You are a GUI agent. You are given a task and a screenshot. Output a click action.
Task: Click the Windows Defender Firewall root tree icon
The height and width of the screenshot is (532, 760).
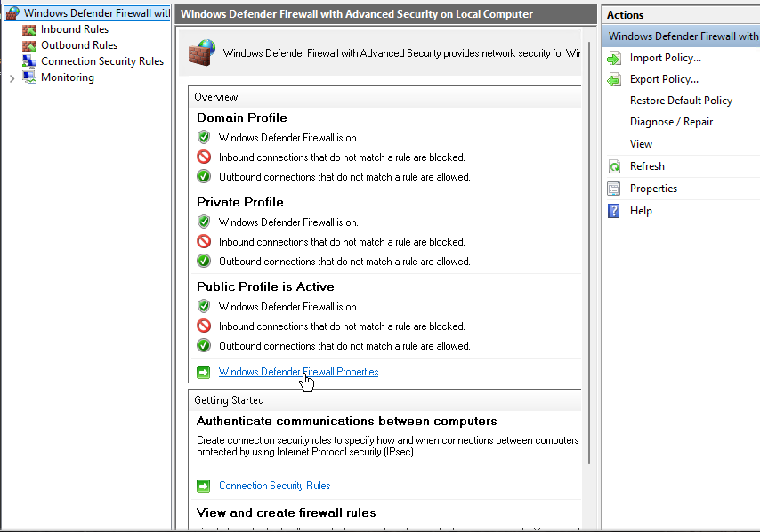(x=12, y=13)
